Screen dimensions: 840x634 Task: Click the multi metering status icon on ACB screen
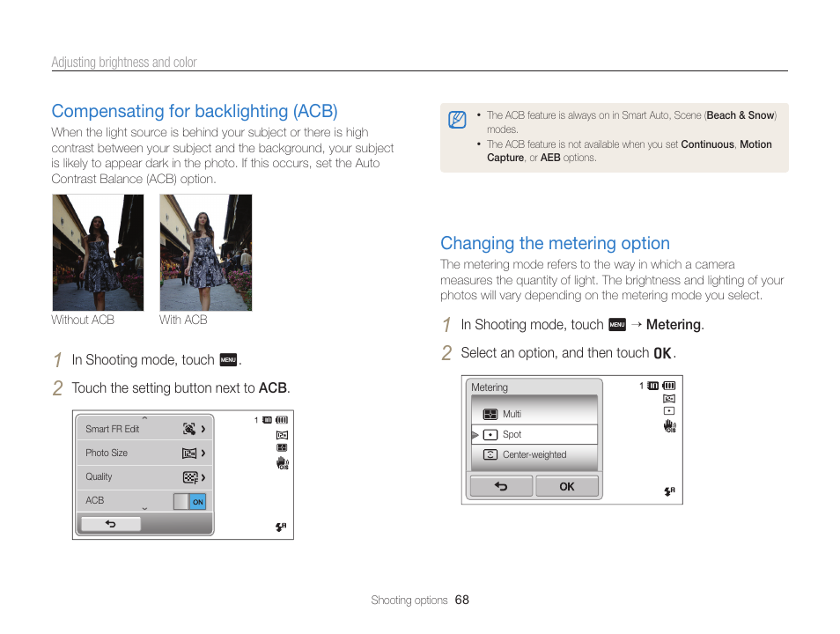(282, 447)
